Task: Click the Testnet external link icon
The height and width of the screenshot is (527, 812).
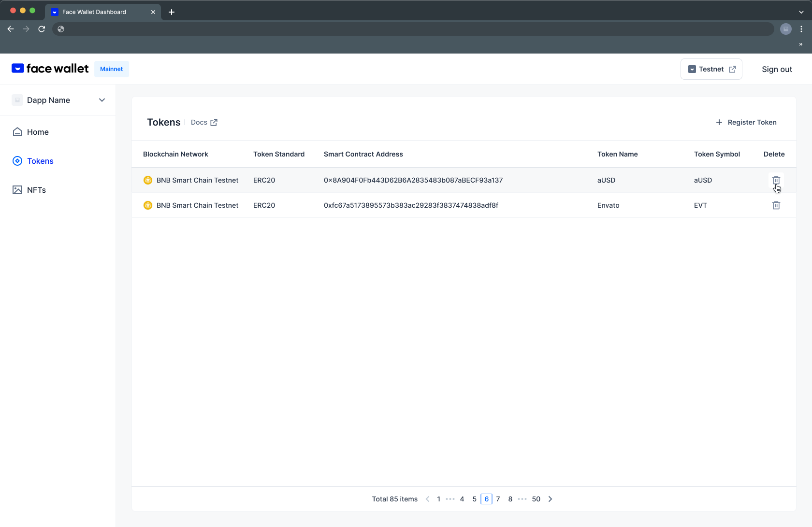Action: click(x=732, y=69)
